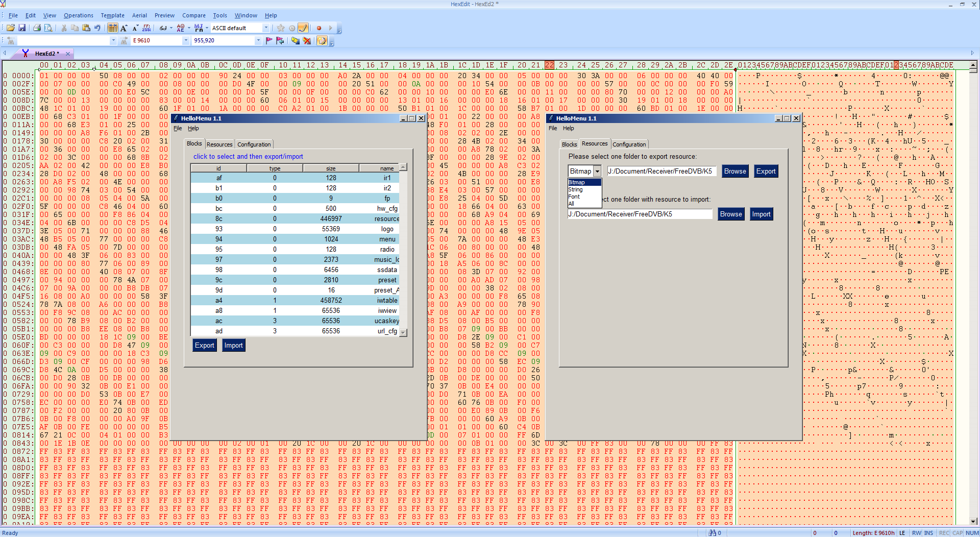This screenshot has width=980, height=537.
Task: Click Browse next to the export folder path
Action: point(735,172)
